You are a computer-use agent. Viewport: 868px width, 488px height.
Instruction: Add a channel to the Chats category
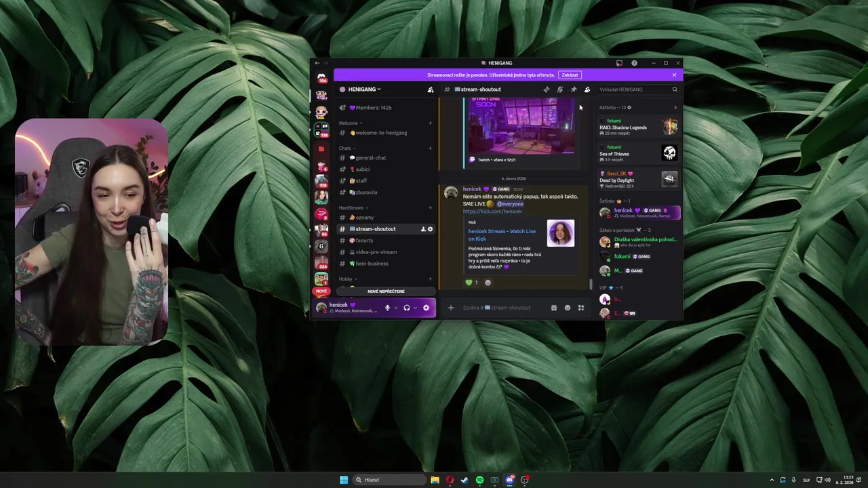point(430,148)
